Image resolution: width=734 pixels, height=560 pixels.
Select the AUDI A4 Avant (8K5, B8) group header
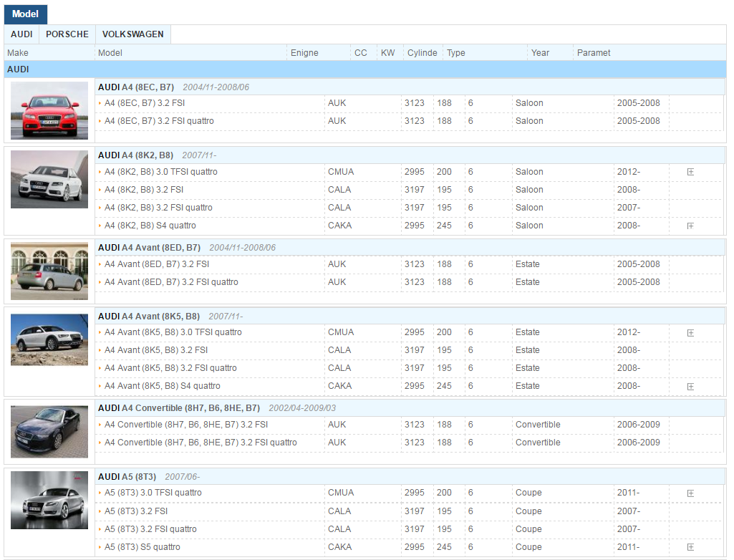pyautogui.click(x=410, y=316)
